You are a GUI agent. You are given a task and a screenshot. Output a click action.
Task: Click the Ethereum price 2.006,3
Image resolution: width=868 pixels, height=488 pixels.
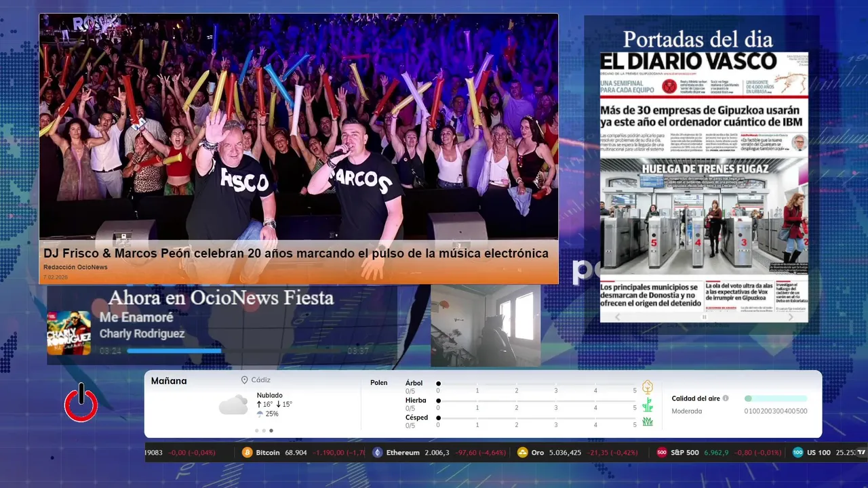437,452
